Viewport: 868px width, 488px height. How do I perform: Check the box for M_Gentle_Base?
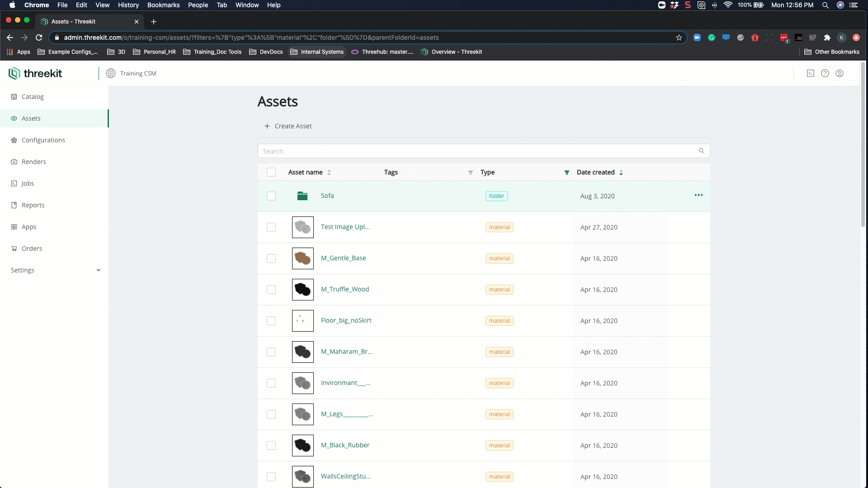tap(271, 258)
